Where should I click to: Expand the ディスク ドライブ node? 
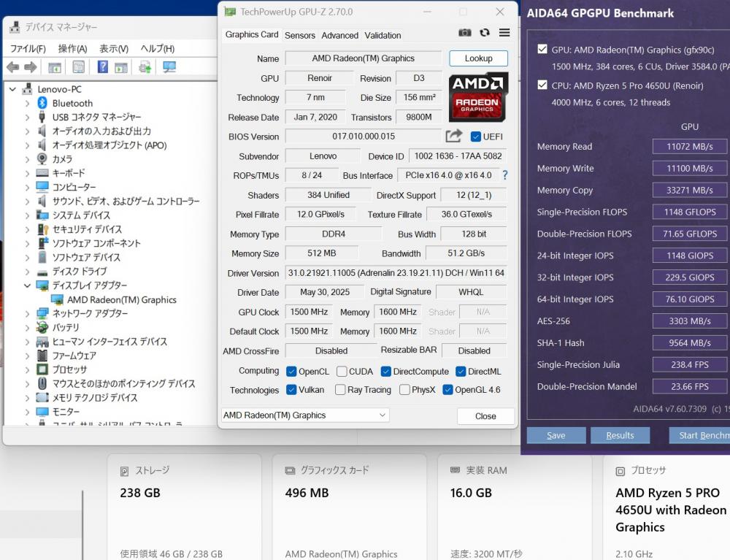click(x=27, y=272)
